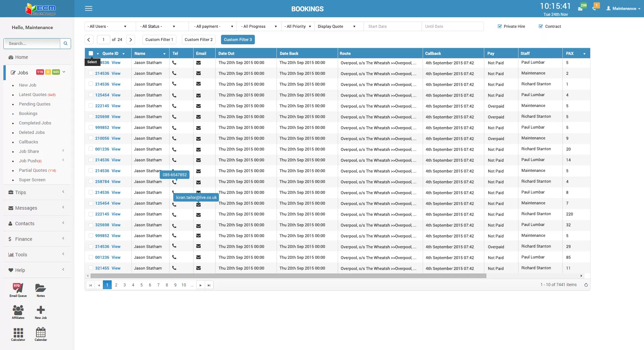Go to page 5 in pagination
644x350 pixels.
(141, 285)
